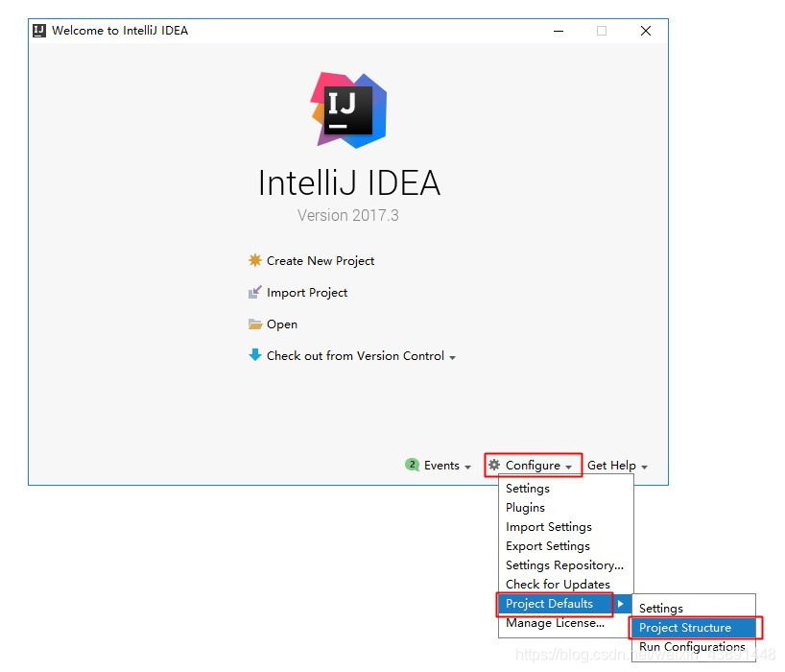Click the blue Check out download arrow icon
The width and height of the screenshot is (785, 672).
255,355
